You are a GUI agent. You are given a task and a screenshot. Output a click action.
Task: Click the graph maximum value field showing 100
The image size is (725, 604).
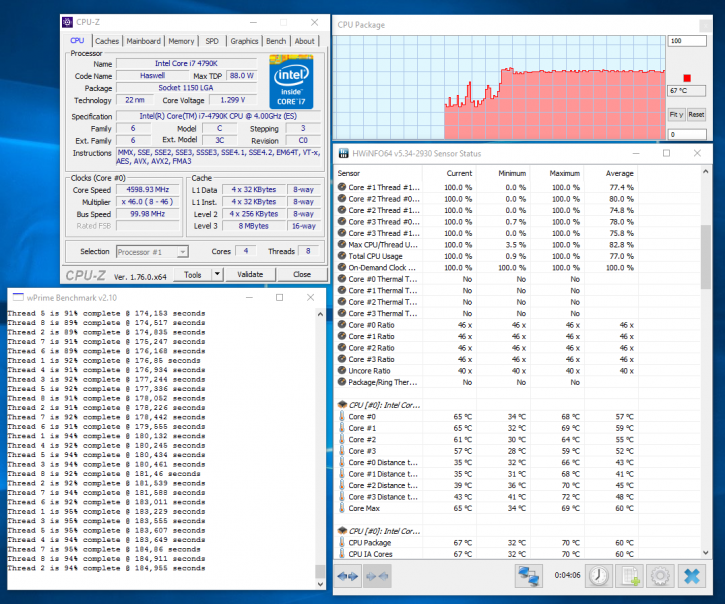pos(687,41)
